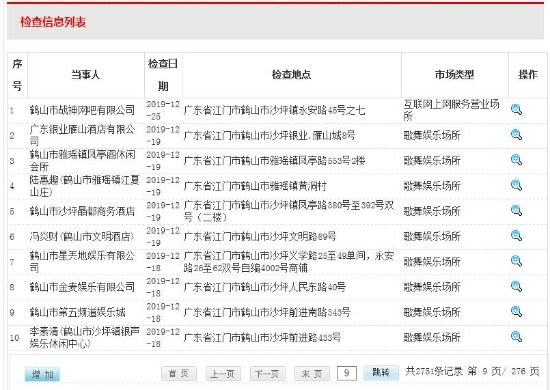Click address 雅瑶镇凤亭路553号2楼
Screen dimensions: 550x390
(x=274, y=161)
